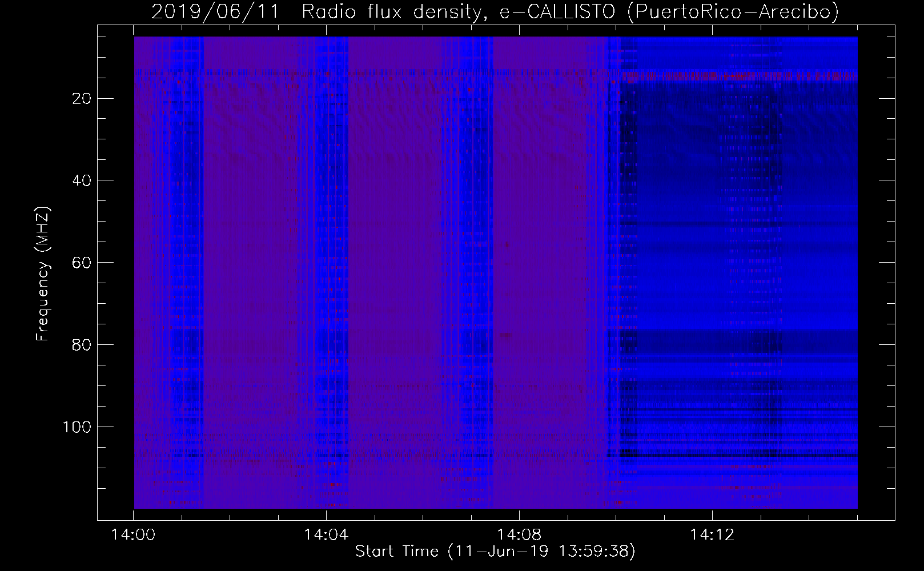Image resolution: width=924 pixels, height=571 pixels.
Task: Click the 14:12 time tick label
Action: (x=712, y=535)
